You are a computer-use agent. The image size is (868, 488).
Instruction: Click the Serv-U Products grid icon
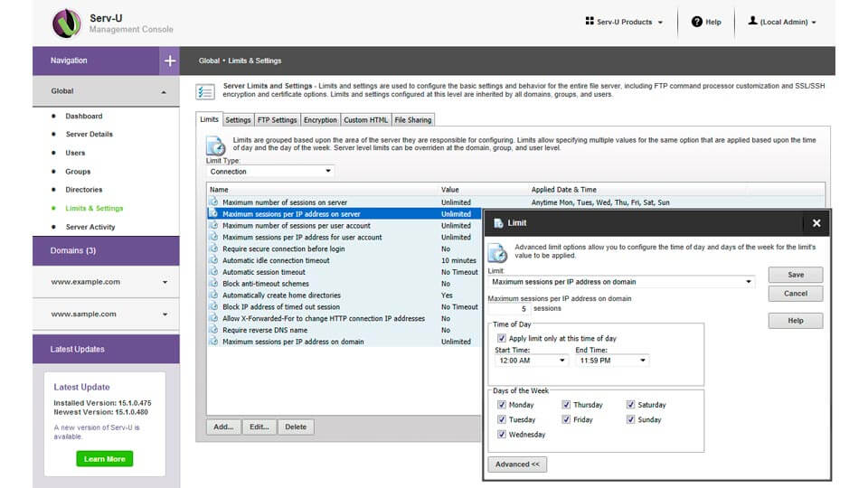[x=590, y=21]
